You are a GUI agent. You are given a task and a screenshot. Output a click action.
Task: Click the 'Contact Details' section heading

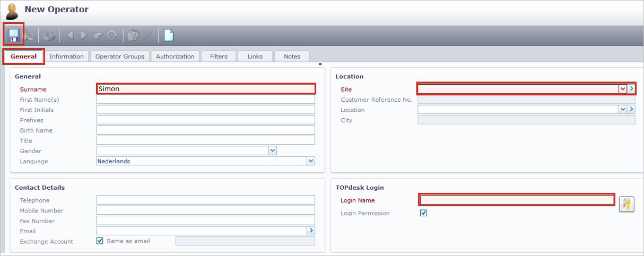(40, 188)
